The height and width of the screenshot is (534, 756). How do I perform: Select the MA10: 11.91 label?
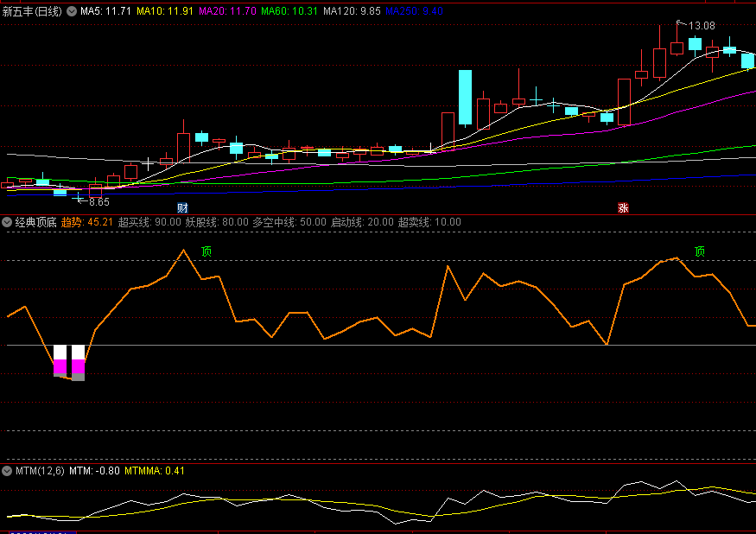point(165,11)
